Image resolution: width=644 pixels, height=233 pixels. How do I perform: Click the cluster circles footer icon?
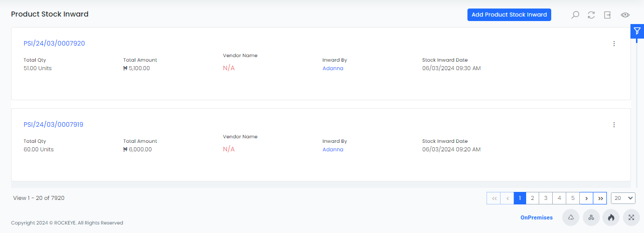pyautogui.click(x=591, y=217)
